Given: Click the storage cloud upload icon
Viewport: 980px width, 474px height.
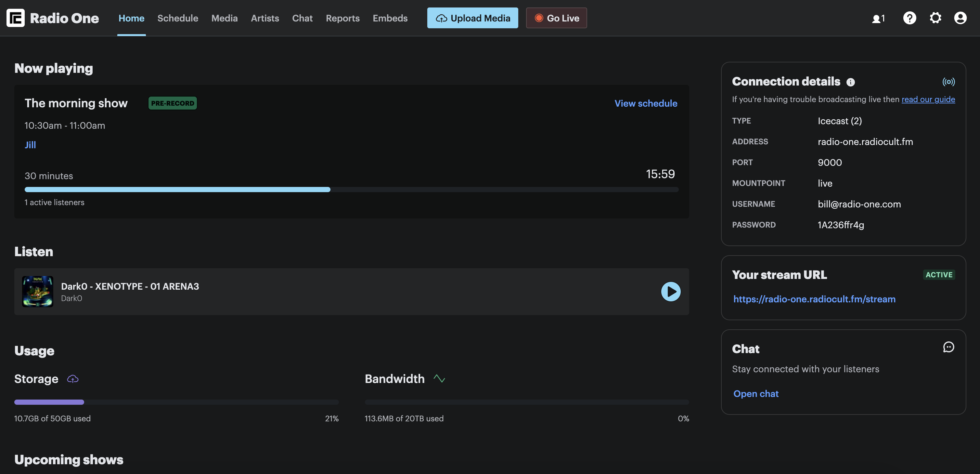Looking at the screenshot, I should pos(73,379).
